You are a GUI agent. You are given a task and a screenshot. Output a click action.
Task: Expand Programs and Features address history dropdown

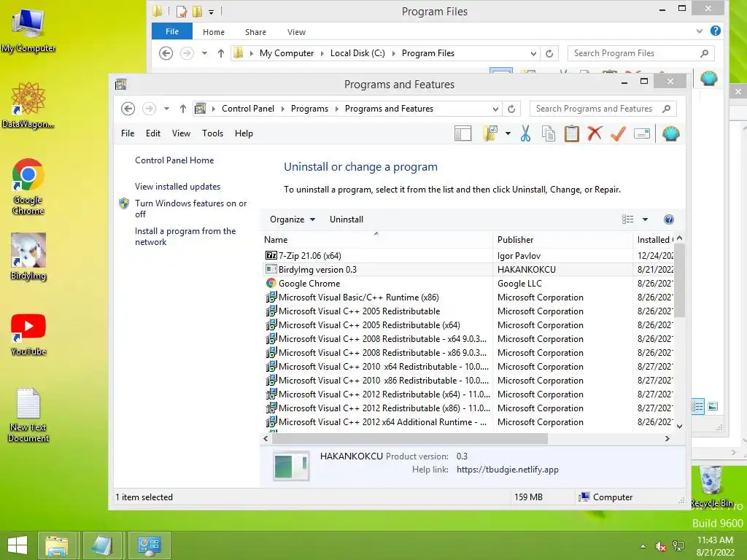pyautogui.click(x=495, y=109)
